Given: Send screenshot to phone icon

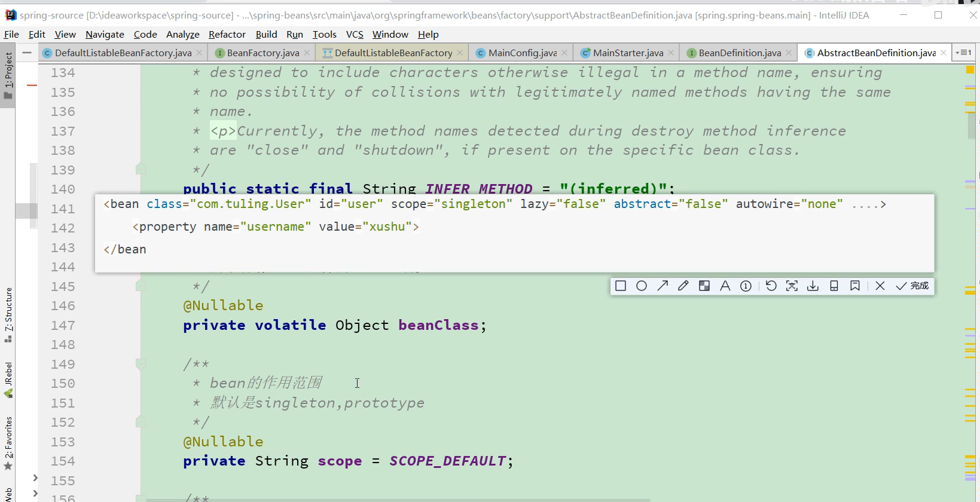Looking at the screenshot, I should pyautogui.click(x=834, y=286).
